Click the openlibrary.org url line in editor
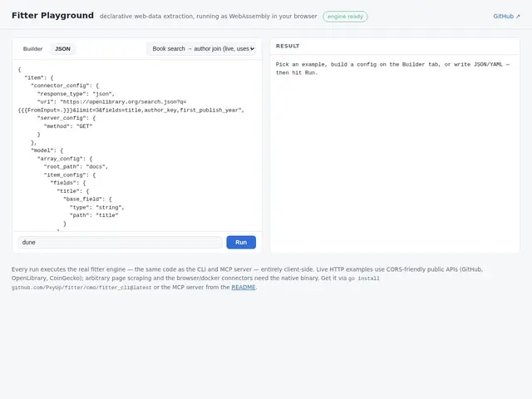 [131, 106]
